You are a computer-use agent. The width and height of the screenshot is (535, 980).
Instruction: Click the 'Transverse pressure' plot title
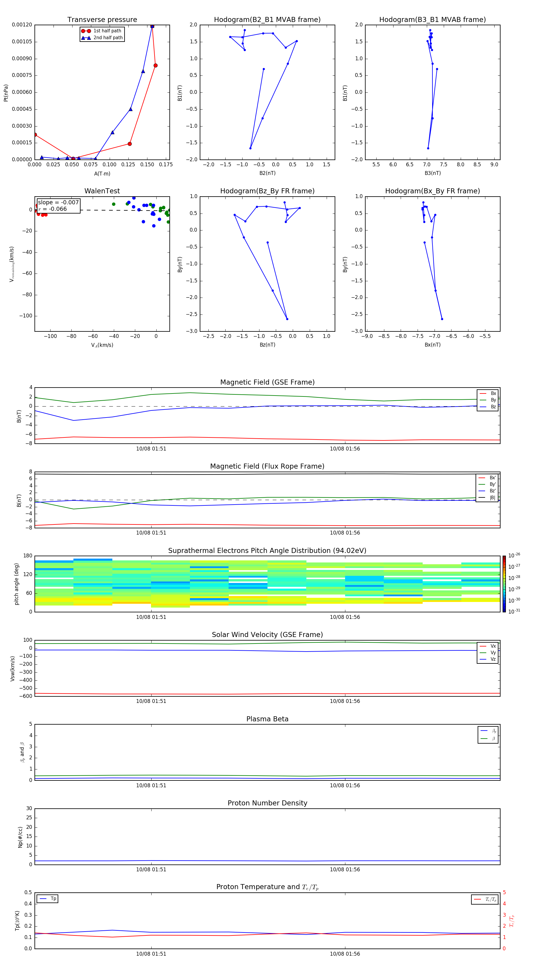(x=102, y=20)
